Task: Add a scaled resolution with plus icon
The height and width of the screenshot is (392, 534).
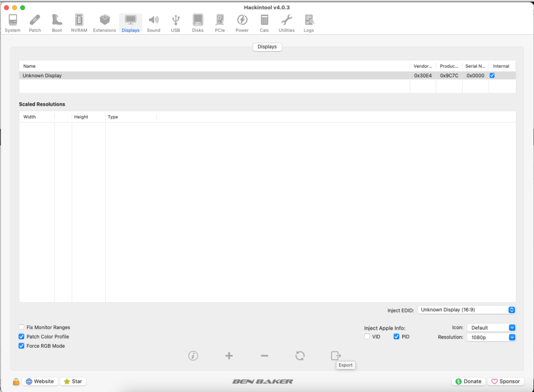Action: coord(229,356)
